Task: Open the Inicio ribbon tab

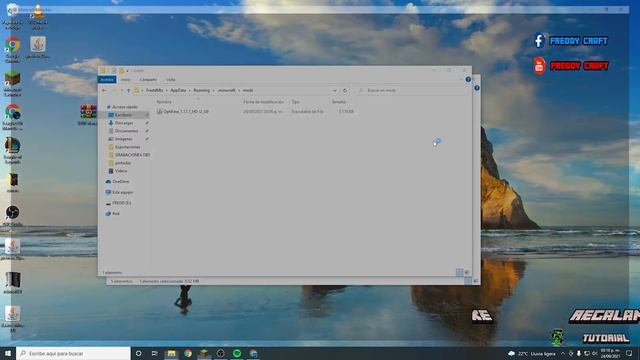Action: point(126,80)
